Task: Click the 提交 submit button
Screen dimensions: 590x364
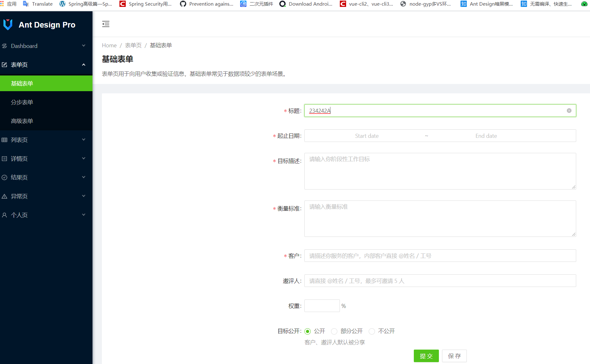Action: tap(426, 356)
